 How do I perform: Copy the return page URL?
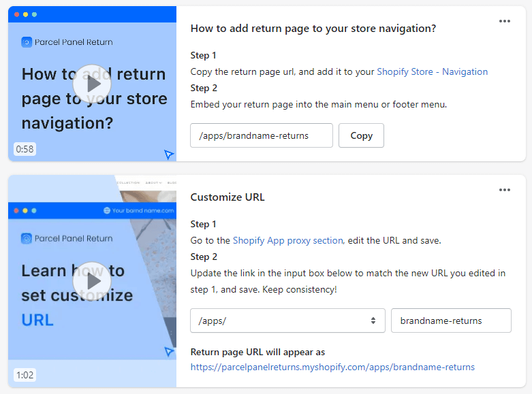click(361, 135)
